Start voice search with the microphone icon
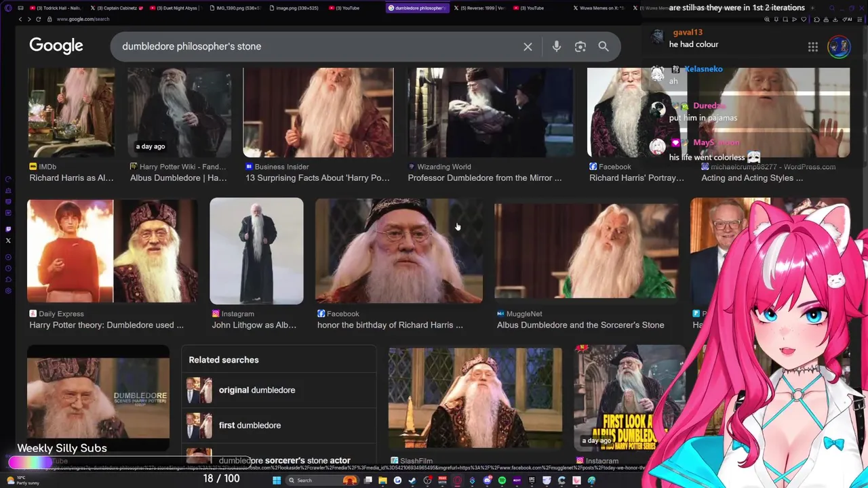This screenshot has width=868, height=488. pyautogui.click(x=556, y=46)
